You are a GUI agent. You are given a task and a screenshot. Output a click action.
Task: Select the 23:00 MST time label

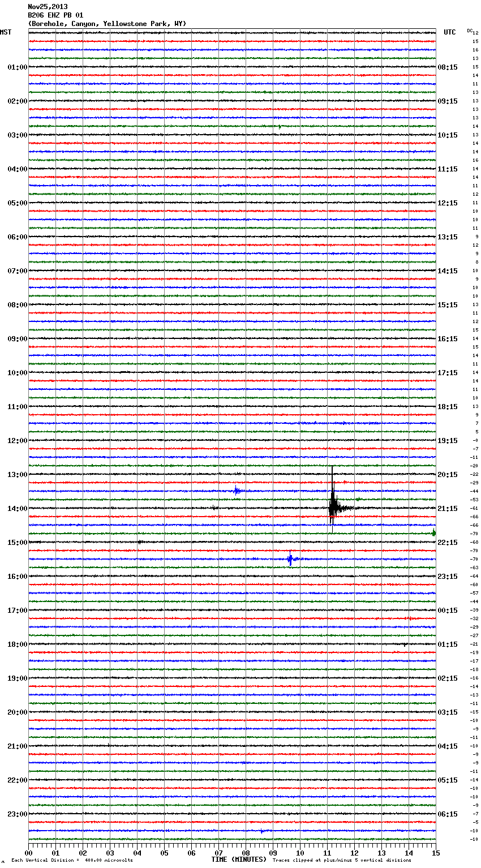[18, 814]
